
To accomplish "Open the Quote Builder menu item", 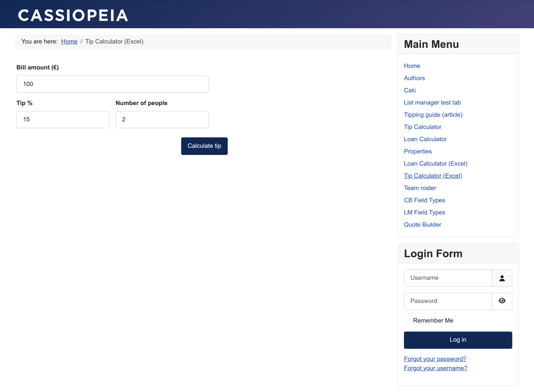I will coord(423,225).
